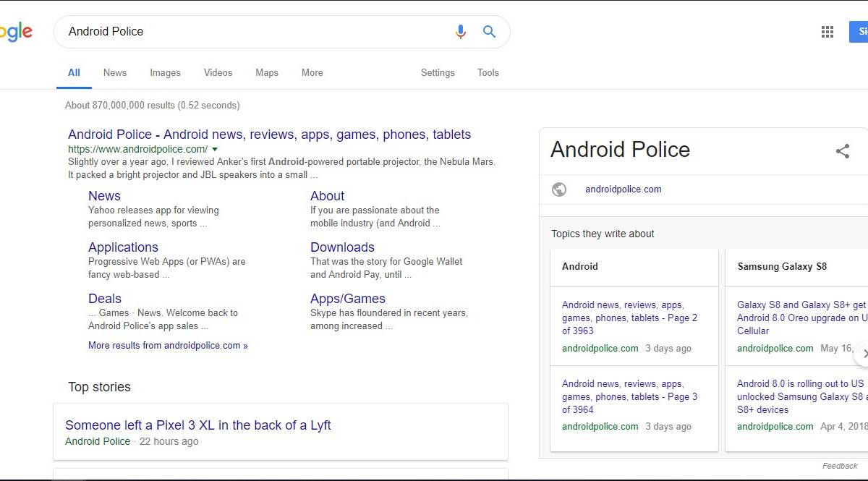This screenshot has width=868, height=481.
Task: Open the Videos search tab
Action: tap(218, 72)
